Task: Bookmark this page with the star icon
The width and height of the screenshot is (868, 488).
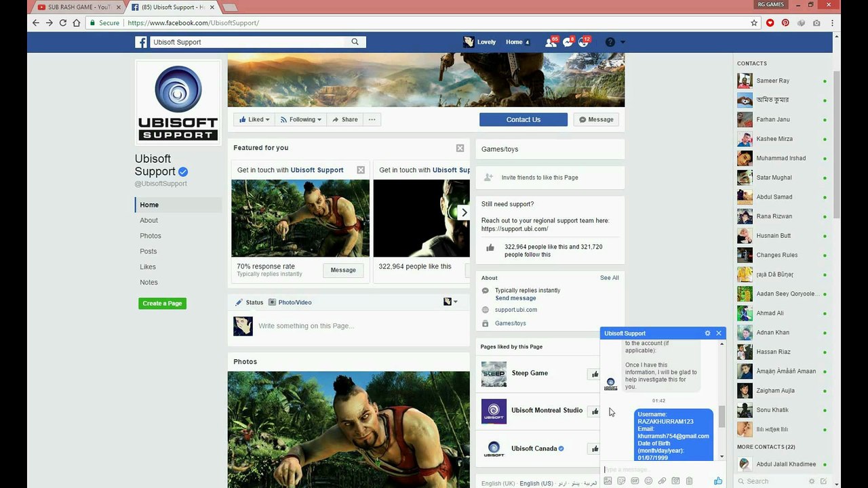Action: pyautogui.click(x=754, y=22)
